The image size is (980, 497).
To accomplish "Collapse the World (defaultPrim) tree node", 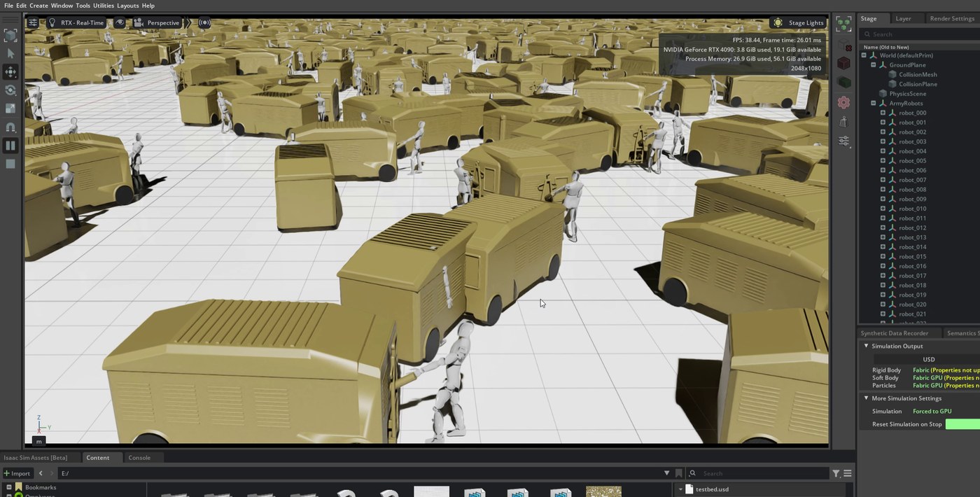I will click(864, 55).
